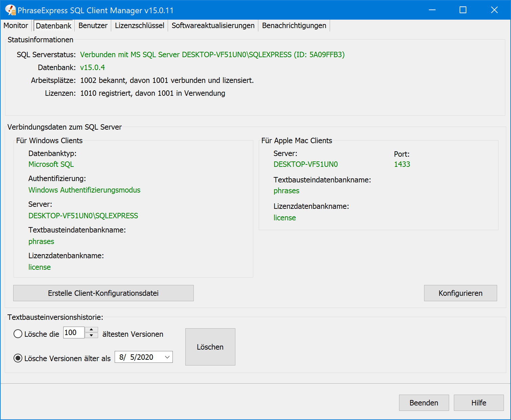Decrease version count with down spinner arrow
This screenshot has height=420, width=511.
[x=91, y=335]
